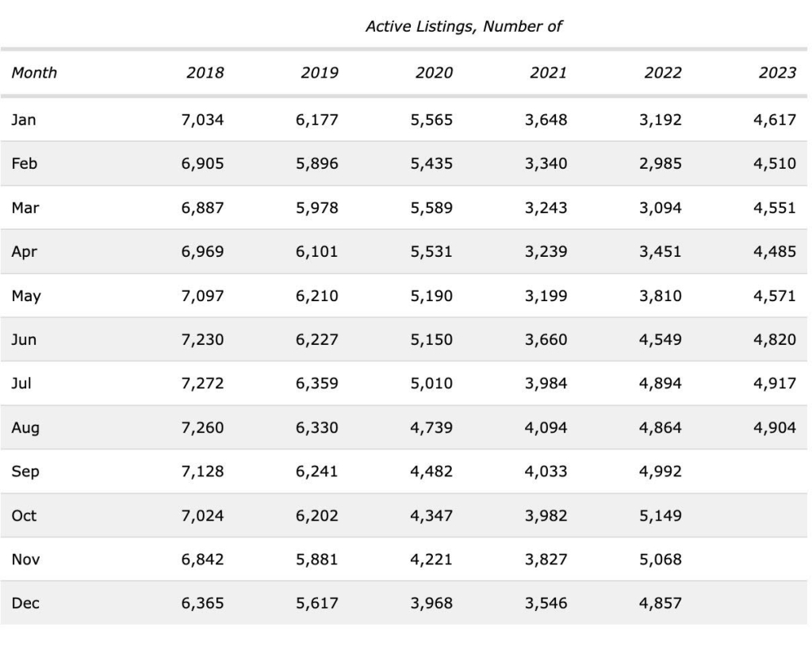812x646 pixels.
Task: Click the 2018 column header
Action: click(x=205, y=73)
